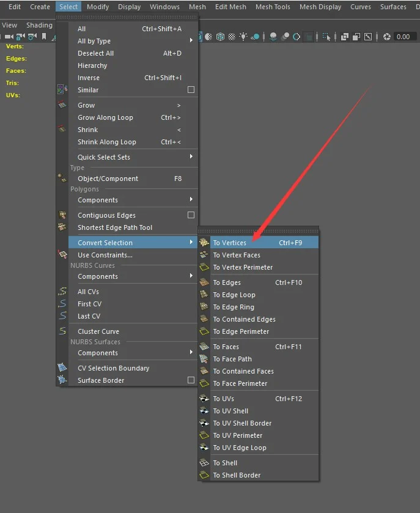Click the Lock Camera icon
Image resolution: width=420 pixels, height=513 pixels.
coord(21,37)
